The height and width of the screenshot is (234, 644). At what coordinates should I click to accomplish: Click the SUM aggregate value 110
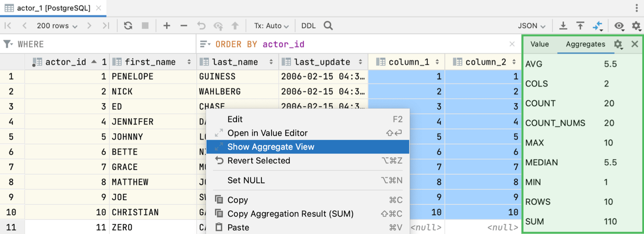[x=610, y=222]
